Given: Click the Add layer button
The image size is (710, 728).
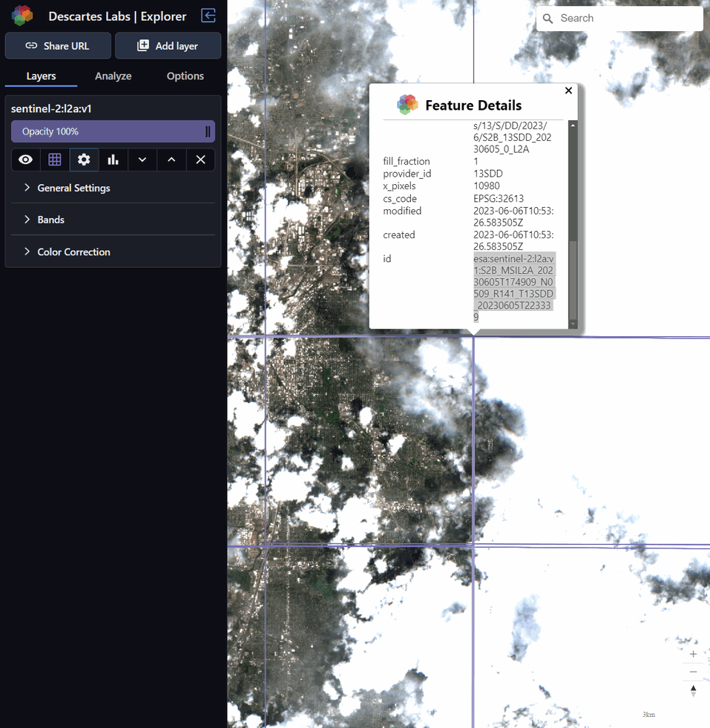Looking at the screenshot, I should [168, 45].
